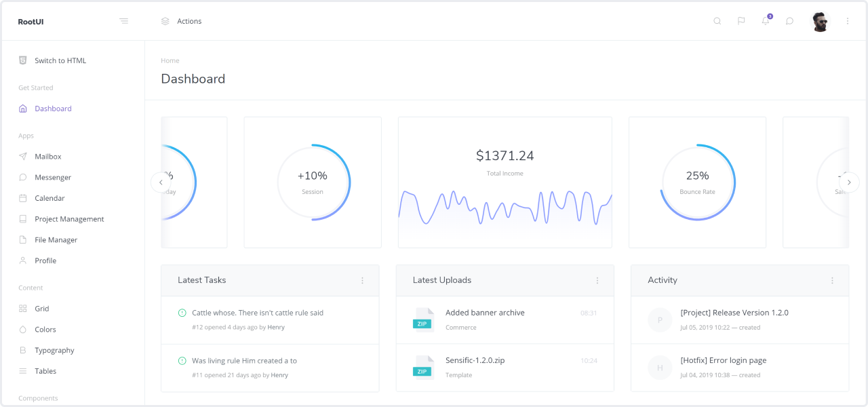Open Calendar from sidebar

tap(50, 199)
